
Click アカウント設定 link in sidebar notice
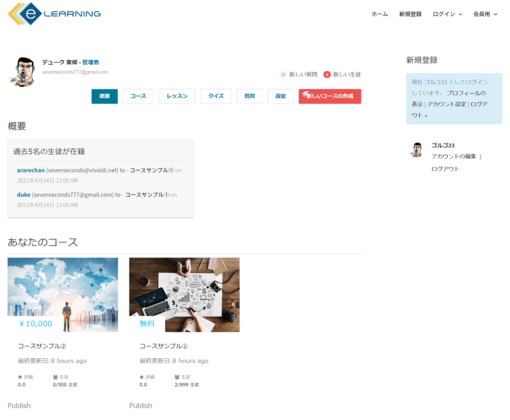pos(447,104)
